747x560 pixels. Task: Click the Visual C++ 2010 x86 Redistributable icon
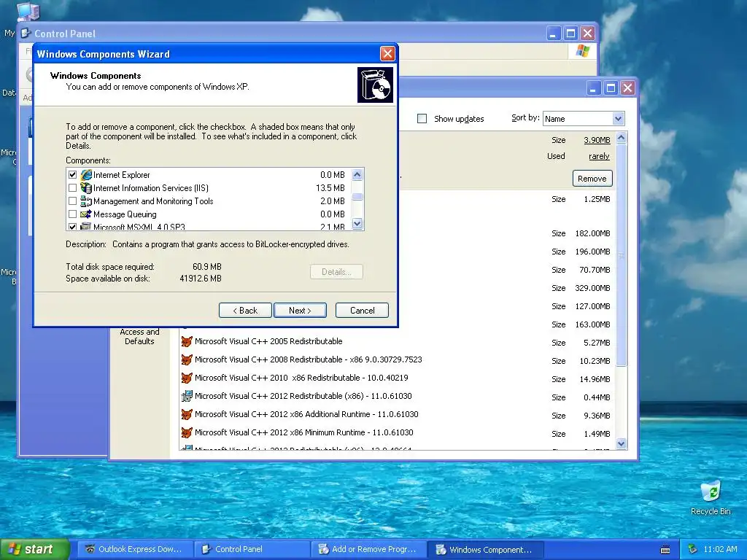pyautogui.click(x=187, y=378)
